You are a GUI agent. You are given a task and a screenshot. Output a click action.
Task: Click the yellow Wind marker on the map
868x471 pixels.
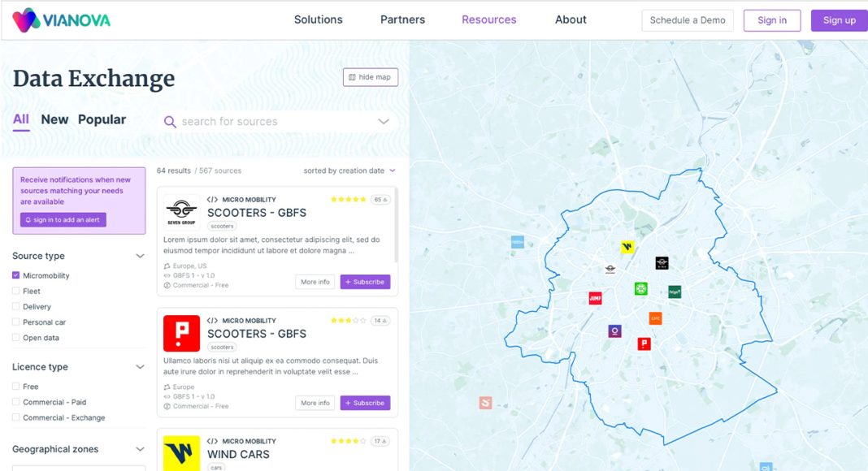[627, 247]
